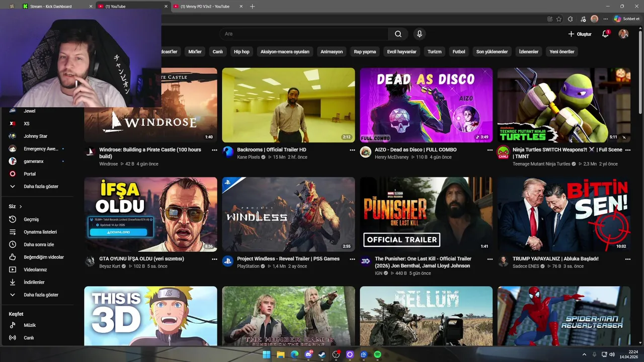Favorite this page with the star icon
This screenshot has height=362, width=644.
(559, 19)
